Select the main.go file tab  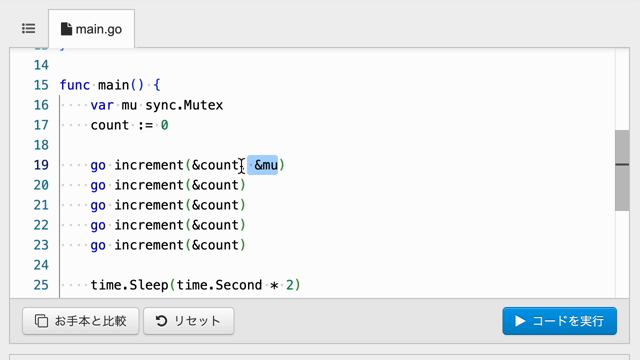[91, 29]
